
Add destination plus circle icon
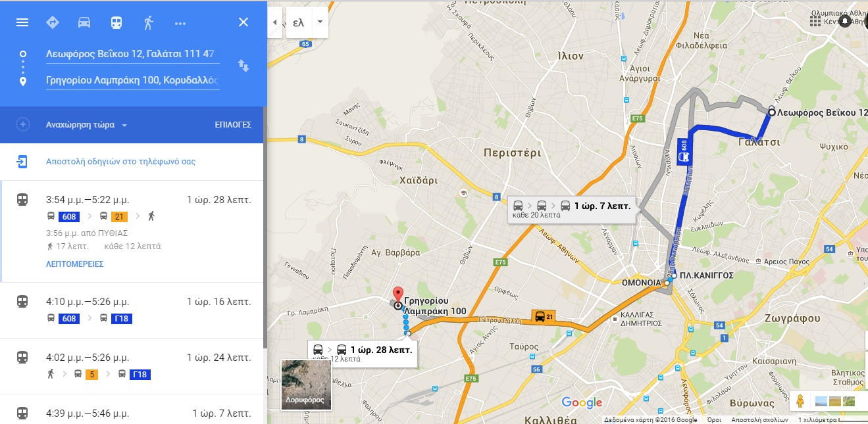click(22, 125)
